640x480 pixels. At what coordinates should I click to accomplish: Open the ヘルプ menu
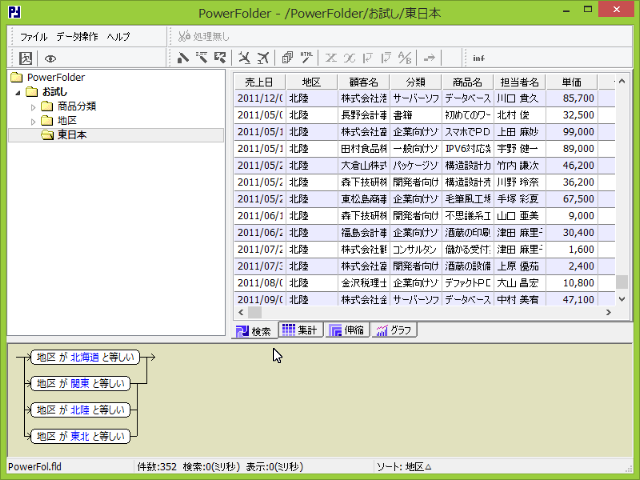(118, 37)
